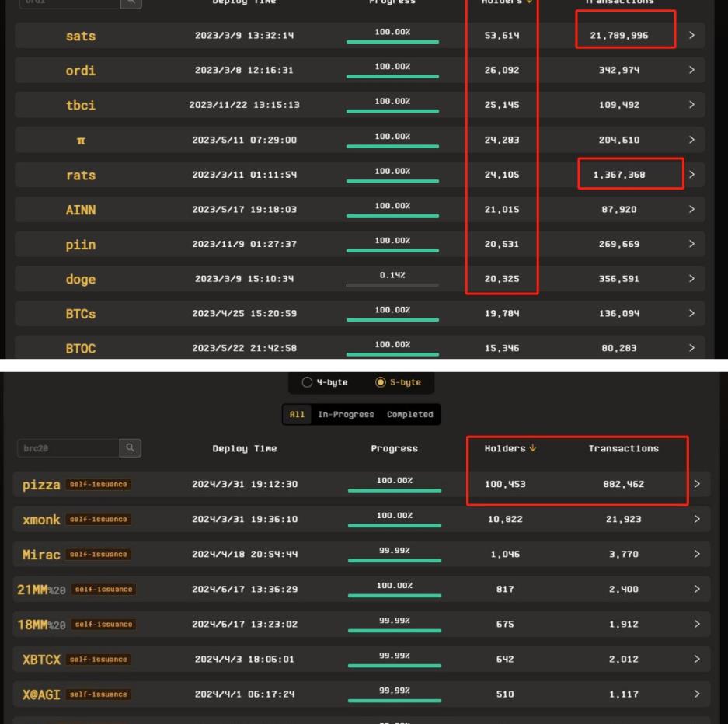728x724 pixels.
Task: Switch to the Completed tab
Action: click(410, 414)
